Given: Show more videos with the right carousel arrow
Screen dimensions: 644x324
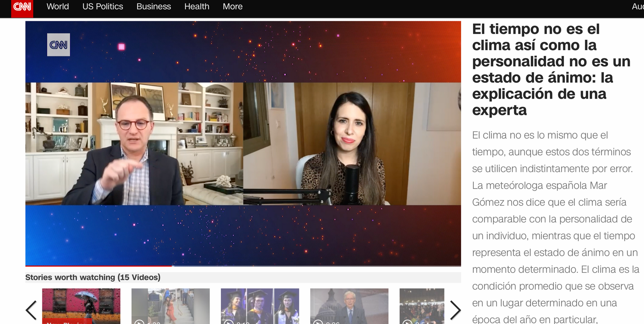Looking at the screenshot, I should click(x=455, y=310).
